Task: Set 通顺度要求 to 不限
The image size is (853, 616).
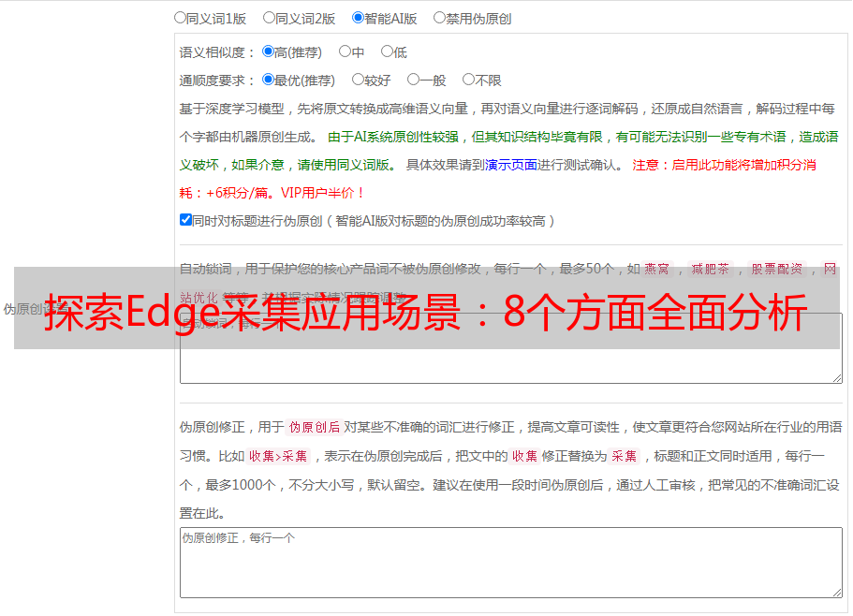Action: coord(468,80)
